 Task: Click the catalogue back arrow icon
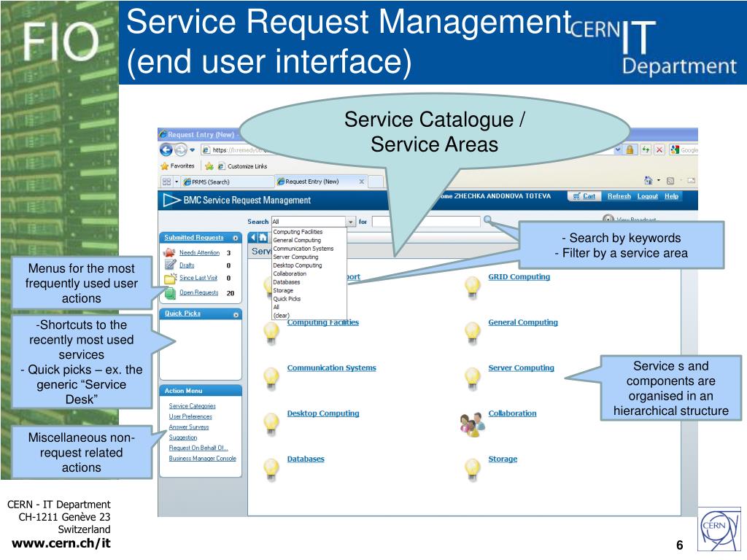tap(253, 237)
